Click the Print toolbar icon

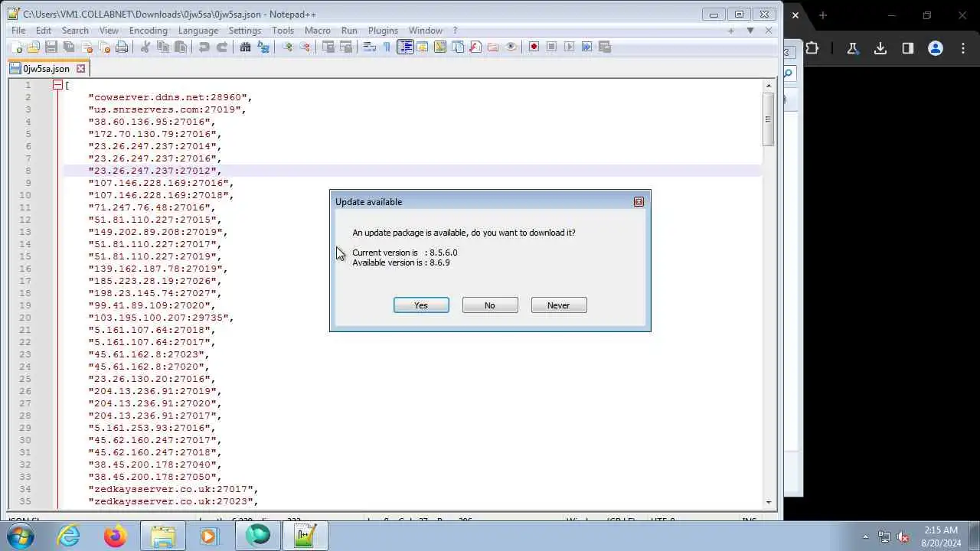[122, 47]
